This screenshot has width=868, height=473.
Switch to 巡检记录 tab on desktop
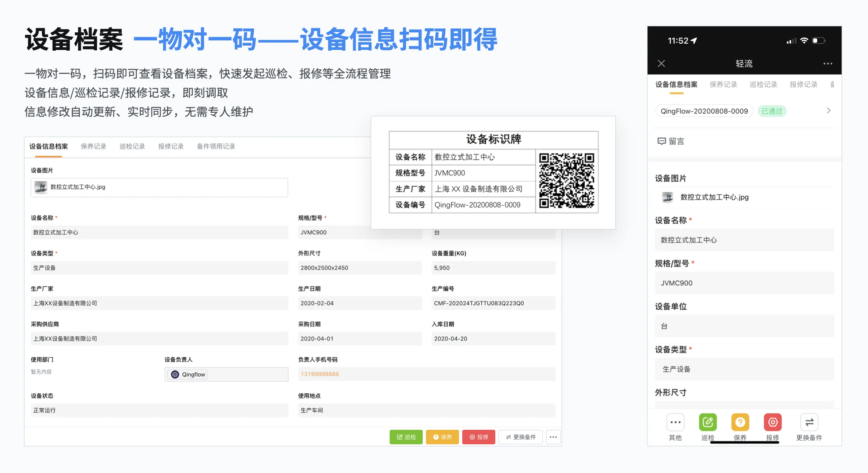tap(132, 146)
